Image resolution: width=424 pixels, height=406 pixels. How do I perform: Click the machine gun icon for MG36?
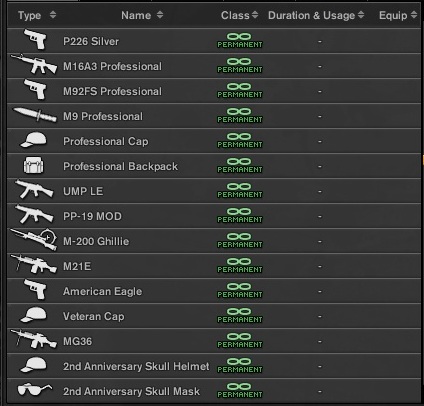click(x=34, y=339)
